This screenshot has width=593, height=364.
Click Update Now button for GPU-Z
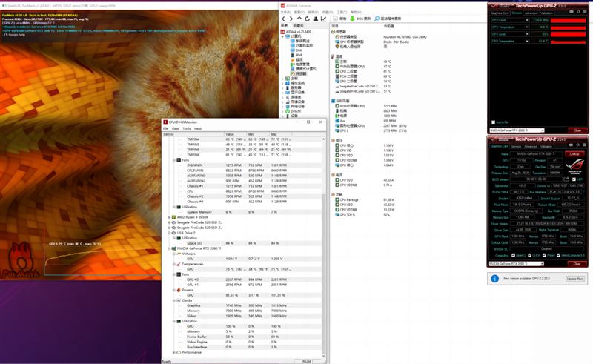[575, 279]
